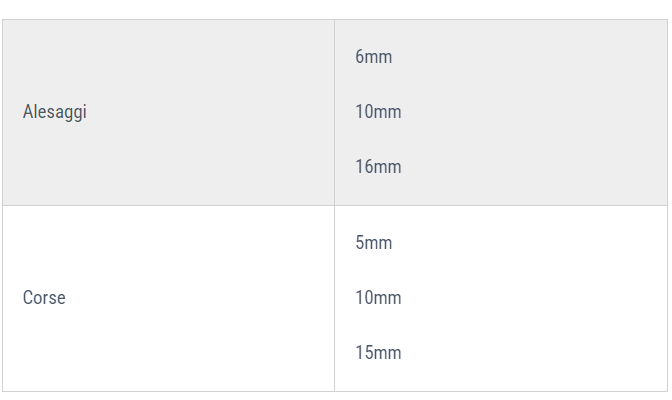Click the 10mm value under Corse
This screenshot has height=400, width=672.
(378, 298)
